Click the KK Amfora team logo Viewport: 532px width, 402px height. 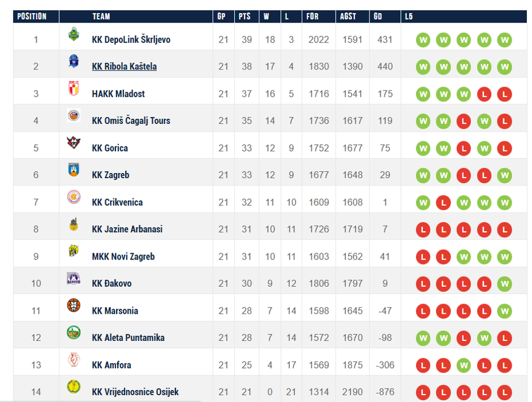(x=73, y=361)
